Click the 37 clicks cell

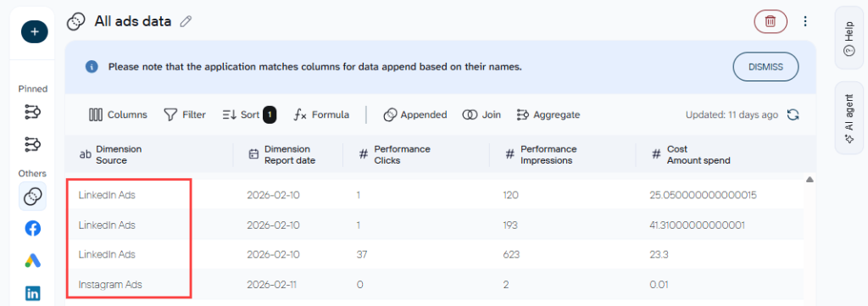click(362, 254)
